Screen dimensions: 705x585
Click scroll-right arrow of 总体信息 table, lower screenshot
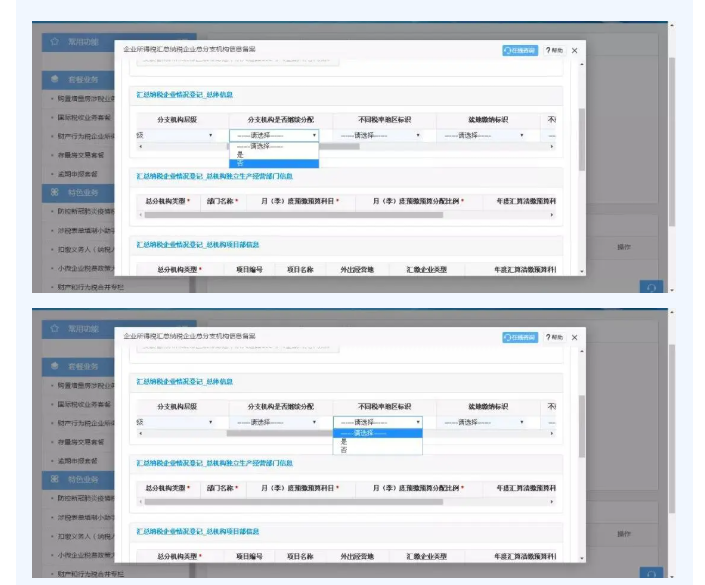coord(552,433)
